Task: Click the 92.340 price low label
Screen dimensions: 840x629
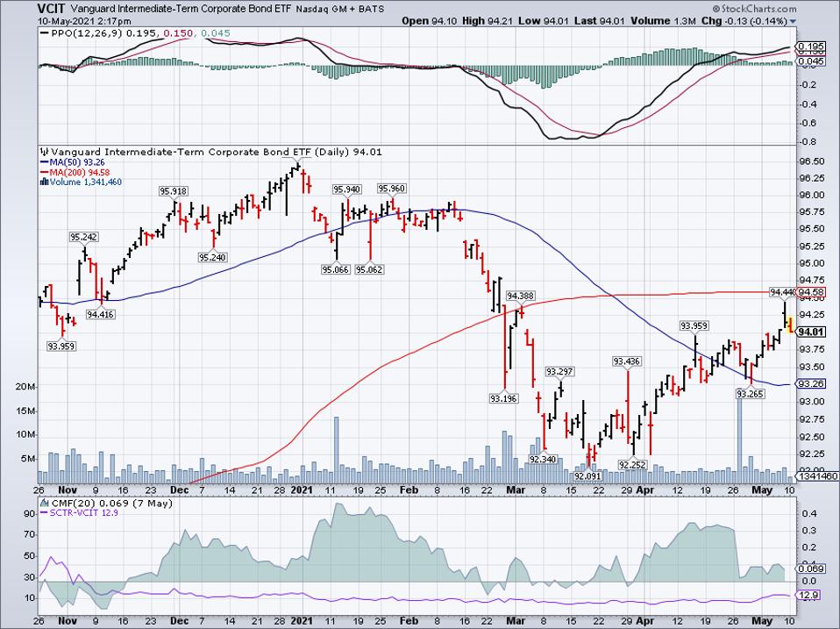Action: coord(543,459)
